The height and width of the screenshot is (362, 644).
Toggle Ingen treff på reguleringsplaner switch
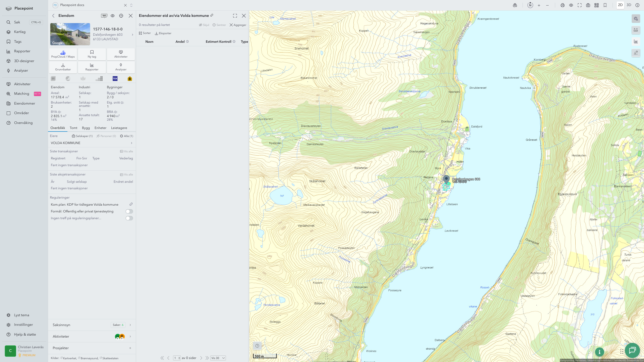[129, 218]
